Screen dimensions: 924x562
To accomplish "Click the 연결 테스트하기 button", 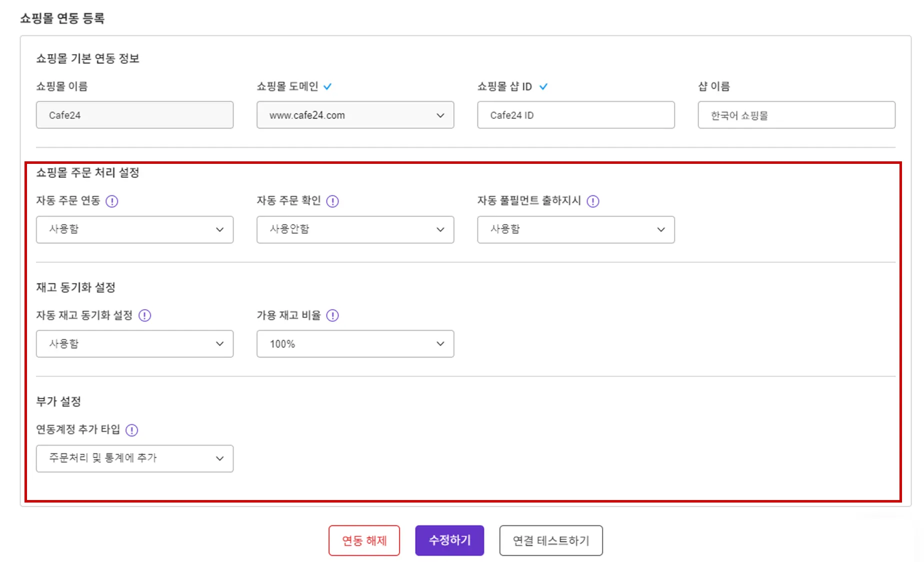I will 550,541.
